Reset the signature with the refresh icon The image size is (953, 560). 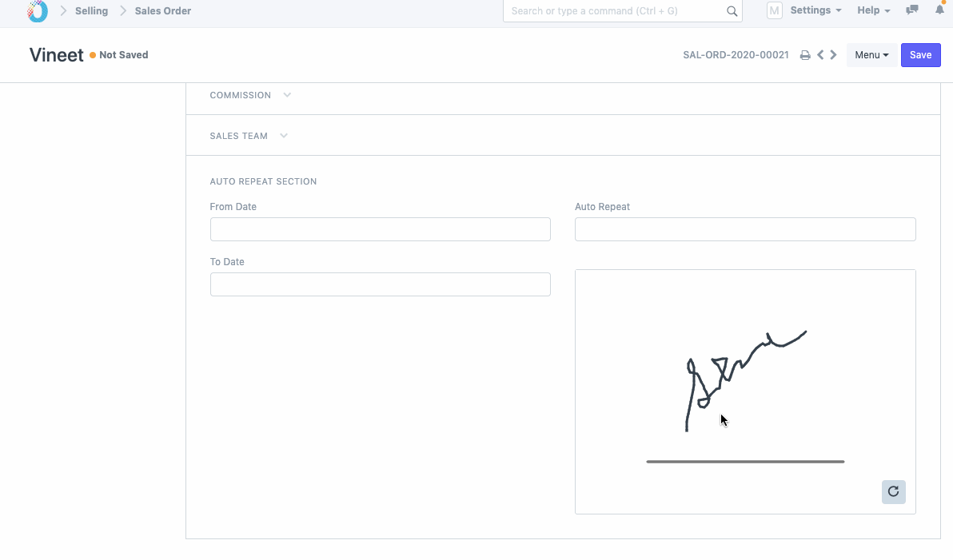click(x=893, y=491)
